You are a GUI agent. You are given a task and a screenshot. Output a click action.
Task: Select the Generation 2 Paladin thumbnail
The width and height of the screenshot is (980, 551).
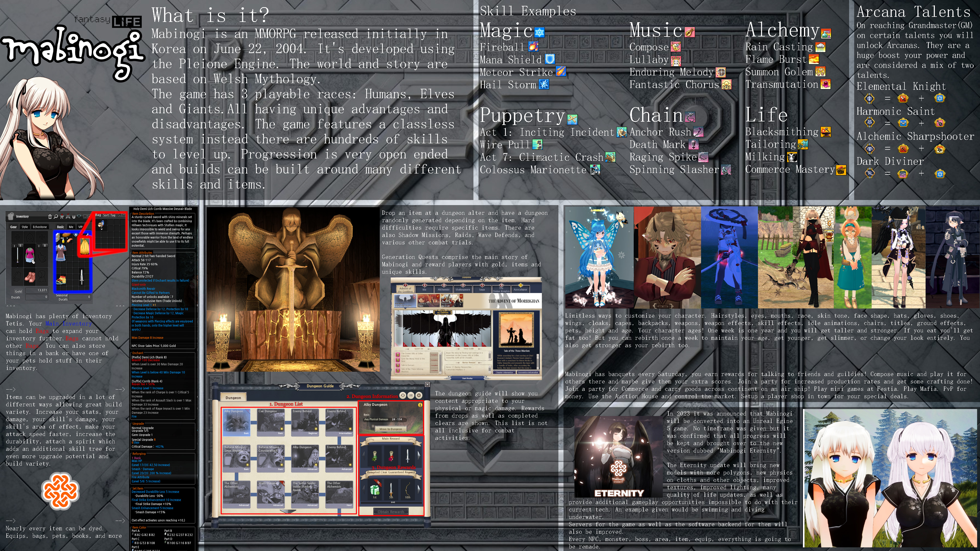[429, 301]
